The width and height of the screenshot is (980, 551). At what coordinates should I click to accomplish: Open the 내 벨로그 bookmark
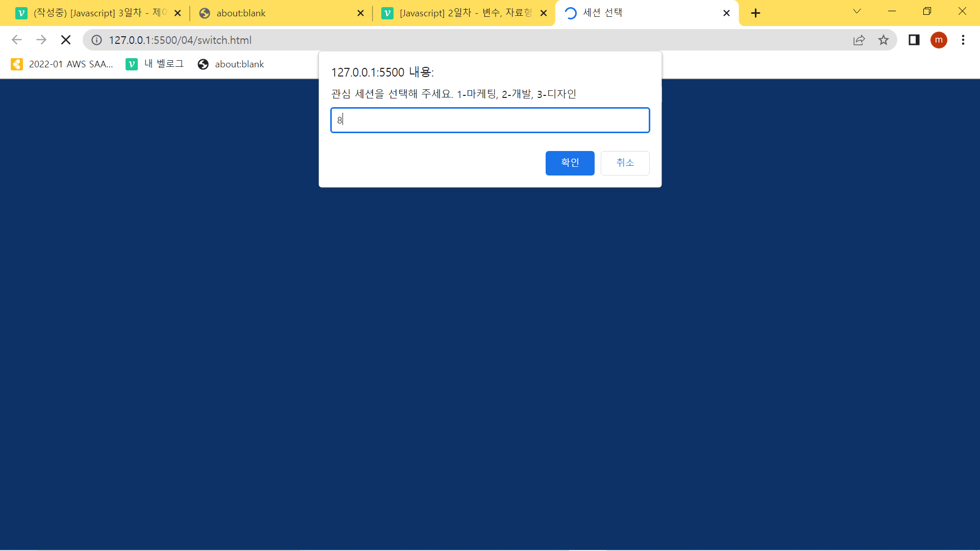155,64
